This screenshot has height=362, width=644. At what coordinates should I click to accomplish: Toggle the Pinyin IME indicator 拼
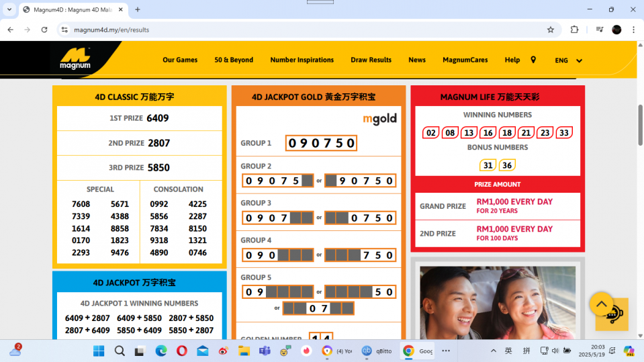pyautogui.click(x=526, y=351)
